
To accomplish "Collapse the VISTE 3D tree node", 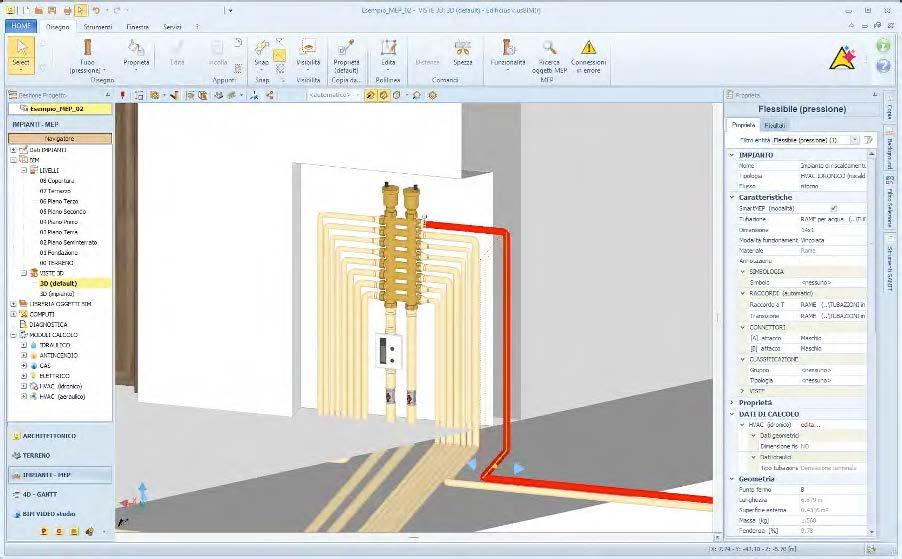I will 24,273.
